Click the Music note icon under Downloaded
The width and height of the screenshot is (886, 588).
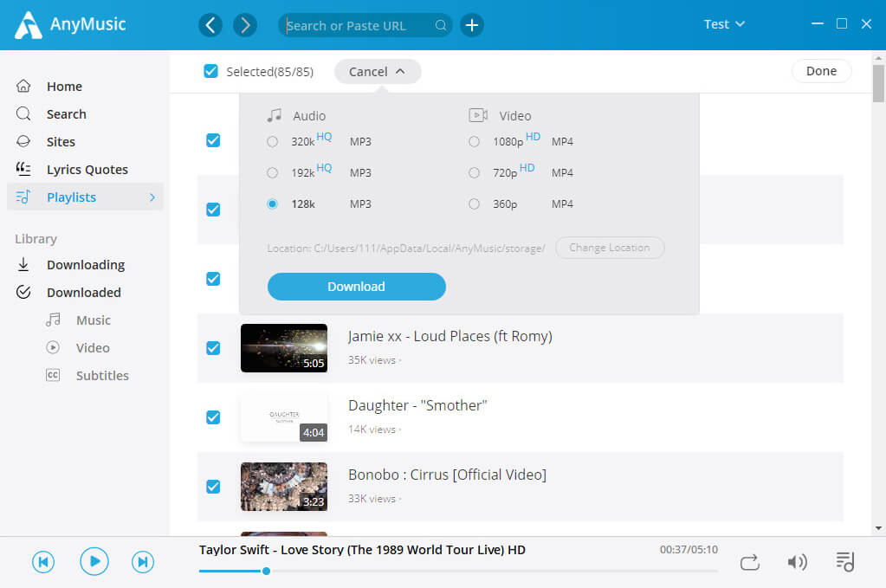(53, 320)
